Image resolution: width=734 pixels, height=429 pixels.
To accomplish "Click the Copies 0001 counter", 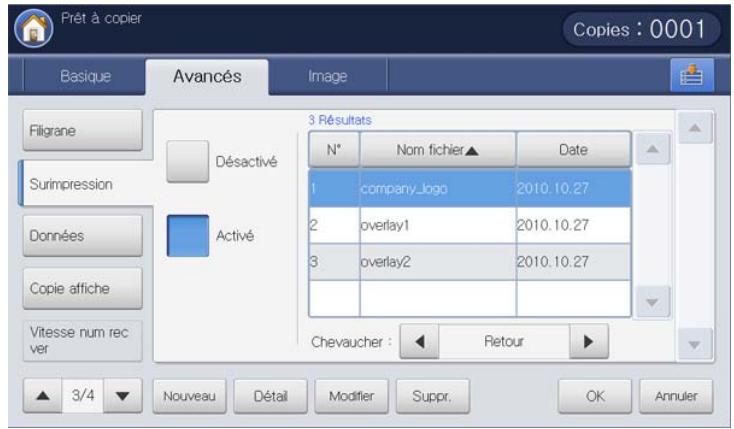I will [641, 30].
